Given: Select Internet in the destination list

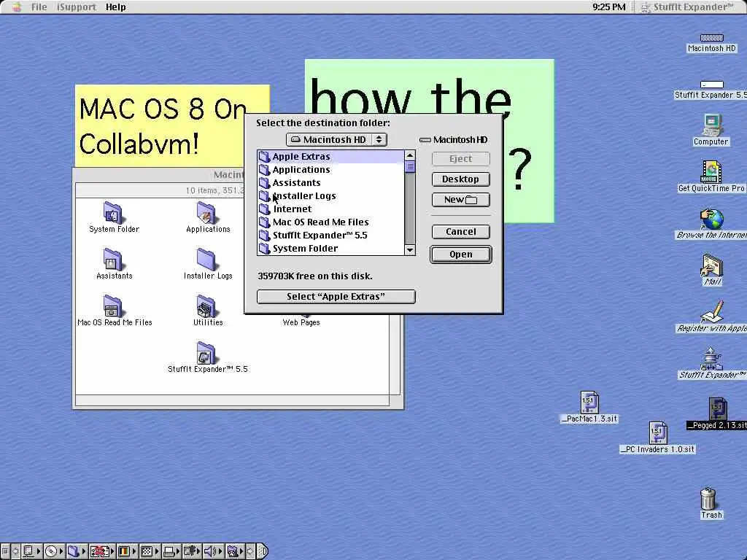Looking at the screenshot, I should tap(330, 209).
